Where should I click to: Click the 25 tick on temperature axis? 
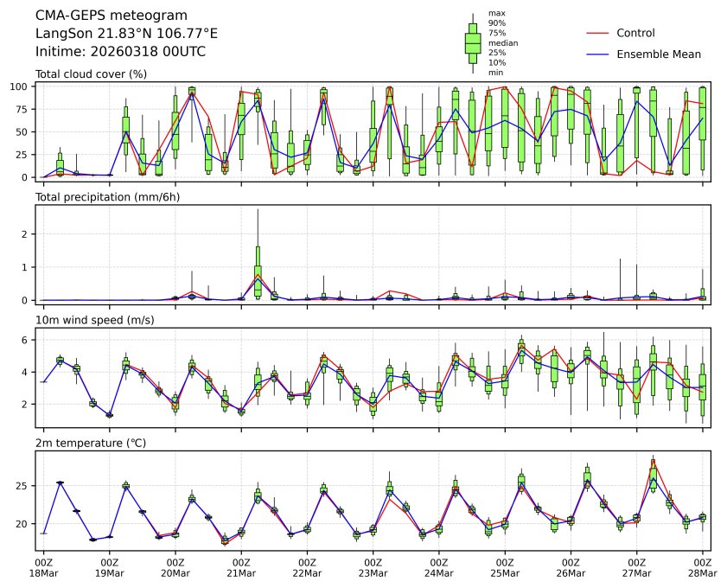tap(25, 487)
